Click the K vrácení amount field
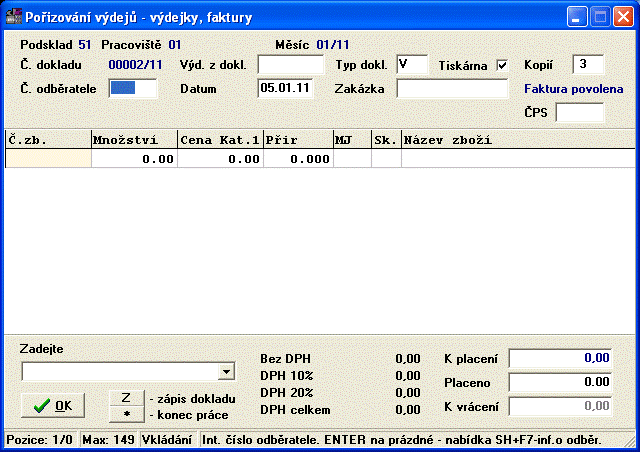Viewport: 640px width, 452px height. (560, 406)
